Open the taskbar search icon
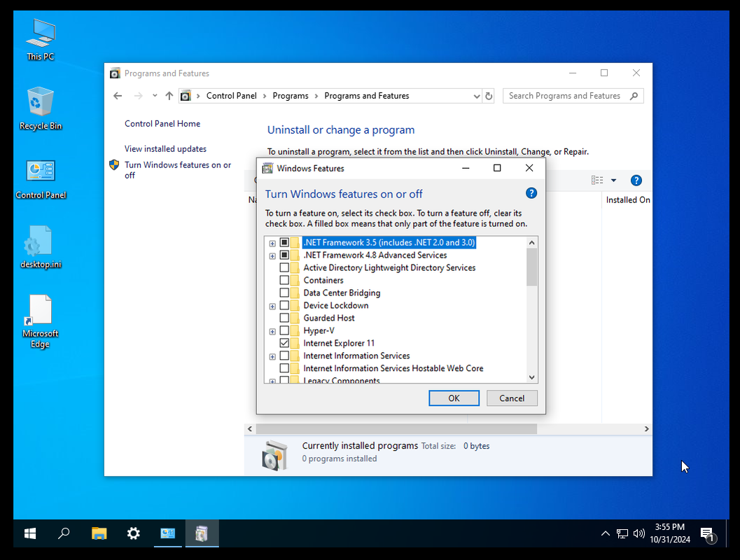Image resolution: width=740 pixels, height=560 pixels. coord(64,533)
